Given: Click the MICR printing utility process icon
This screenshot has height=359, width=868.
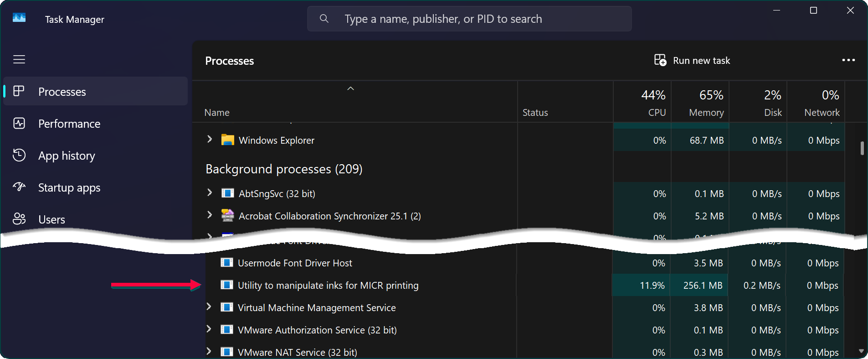Looking at the screenshot, I should (x=226, y=285).
